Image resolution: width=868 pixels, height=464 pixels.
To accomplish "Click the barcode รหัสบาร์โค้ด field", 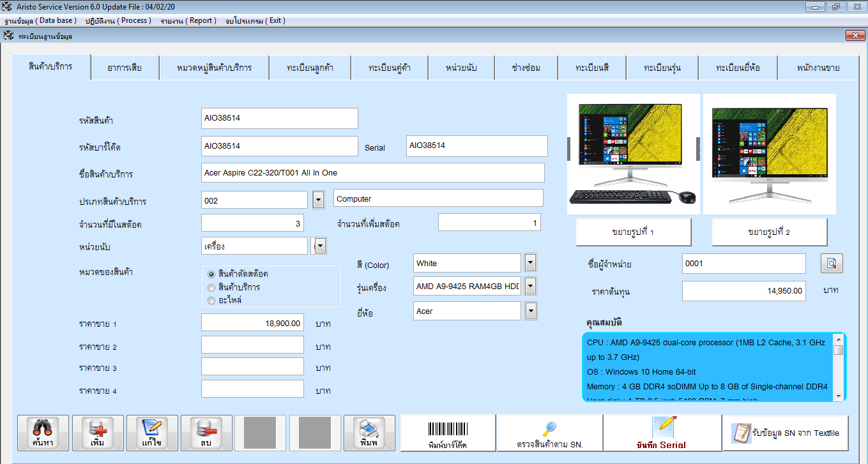I will point(279,146).
